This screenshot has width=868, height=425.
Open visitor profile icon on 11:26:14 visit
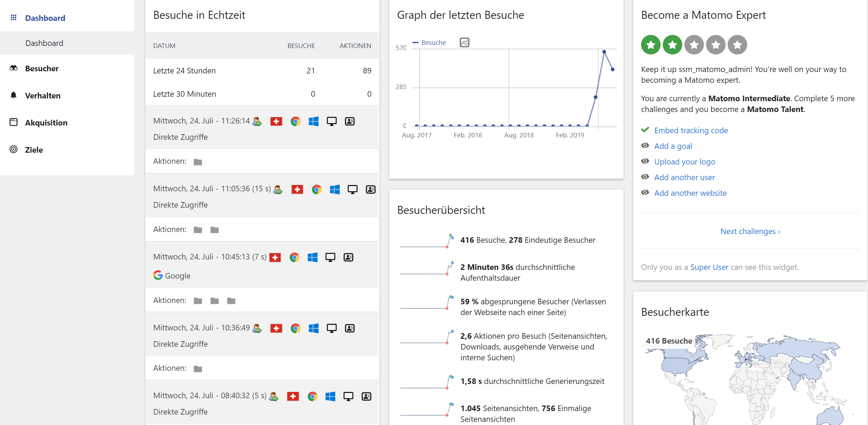point(350,121)
